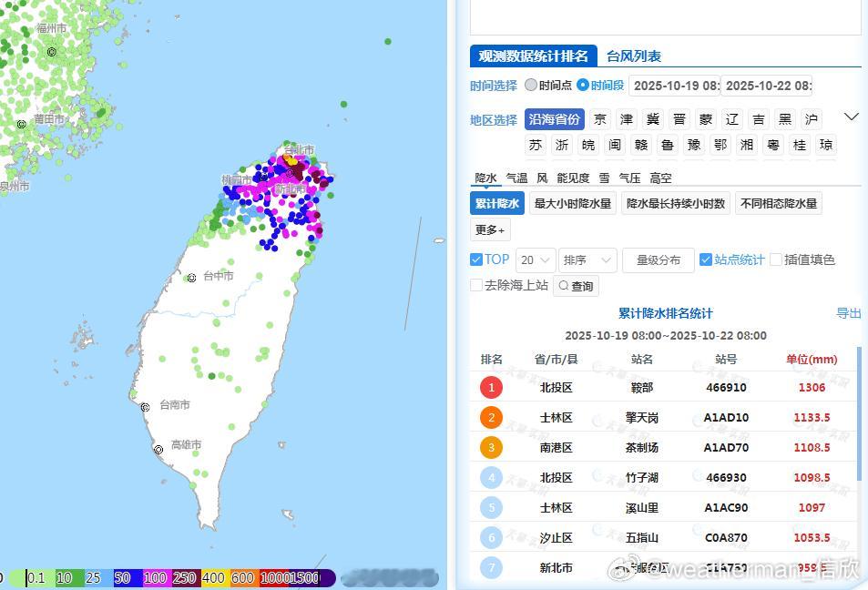The height and width of the screenshot is (590, 868).
Task: Choose the 蒙 province button
Action: tap(706, 119)
